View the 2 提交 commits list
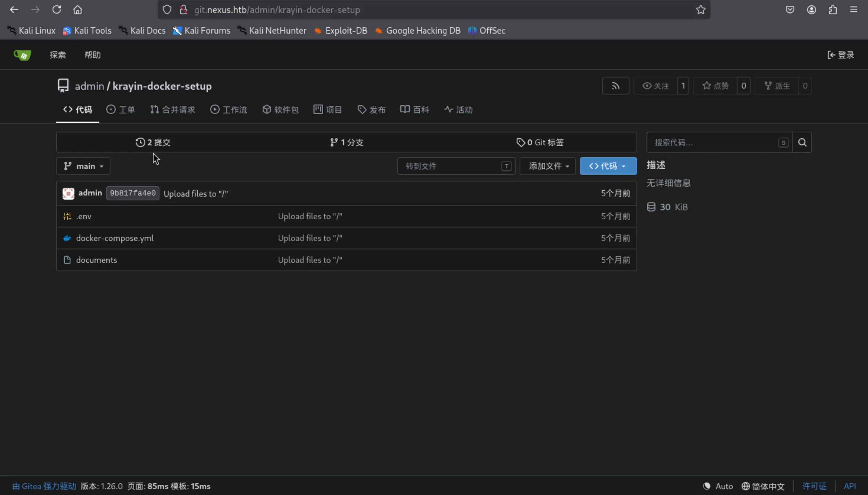Screen dimensions: 868x495 coord(153,142)
